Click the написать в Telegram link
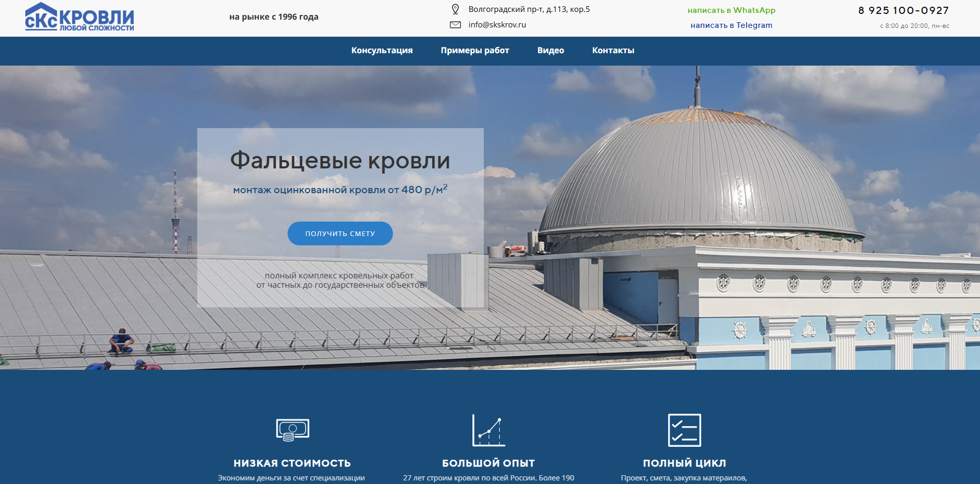The height and width of the screenshot is (484, 980). (731, 25)
